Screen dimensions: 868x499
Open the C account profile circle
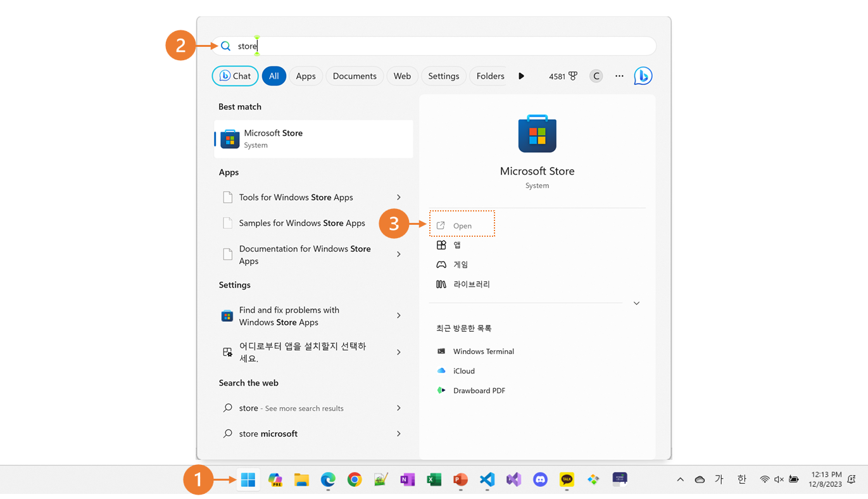click(x=596, y=76)
